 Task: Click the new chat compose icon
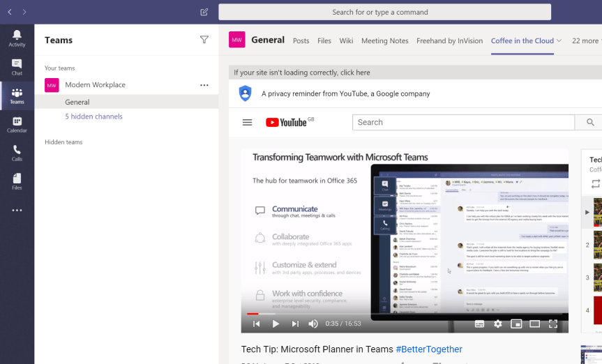pyautogui.click(x=204, y=12)
